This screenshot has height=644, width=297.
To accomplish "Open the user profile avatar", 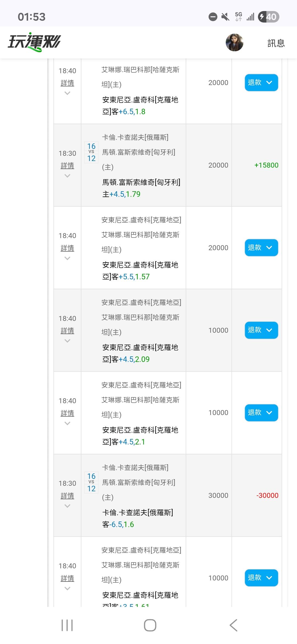I will point(234,43).
